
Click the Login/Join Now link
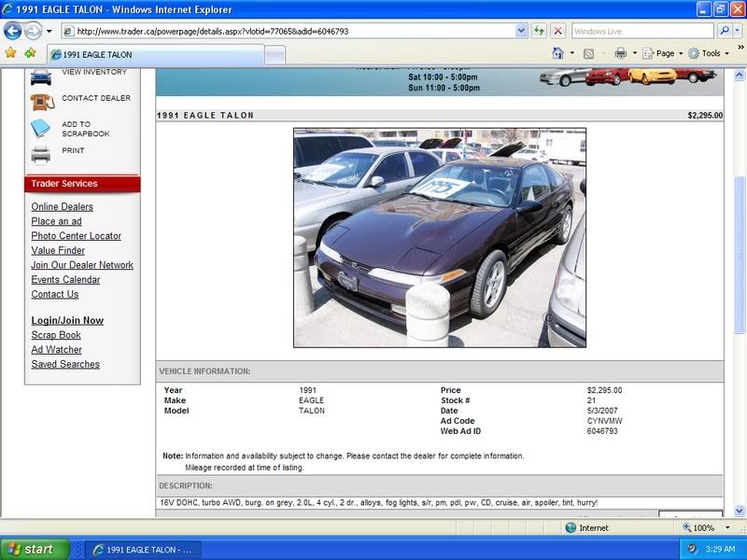tap(67, 321)
